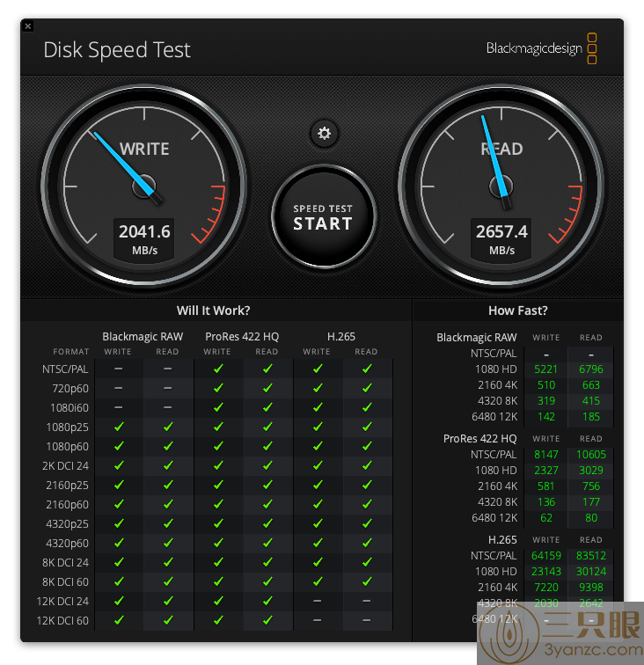The image size is (644, 665).
Task: Click Blackmagic RAW read dash for 1080i60
Action: click(x=168, y=407)
